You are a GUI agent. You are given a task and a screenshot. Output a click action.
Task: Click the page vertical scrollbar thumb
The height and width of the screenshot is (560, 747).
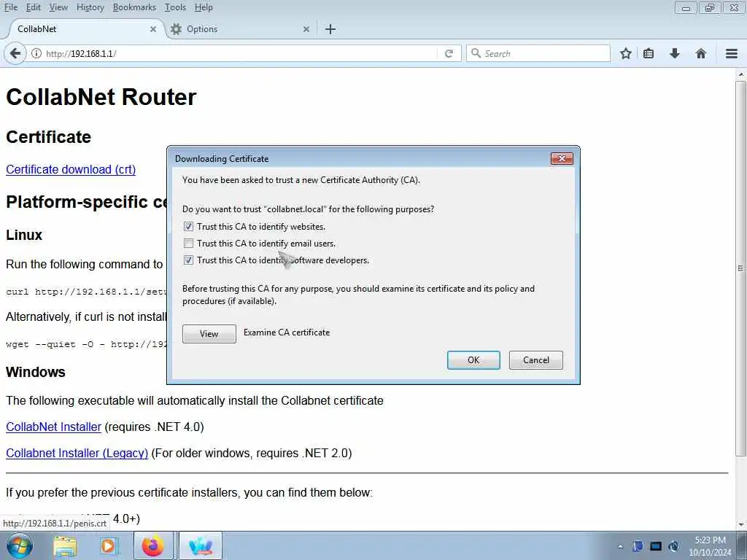point(740,268)
